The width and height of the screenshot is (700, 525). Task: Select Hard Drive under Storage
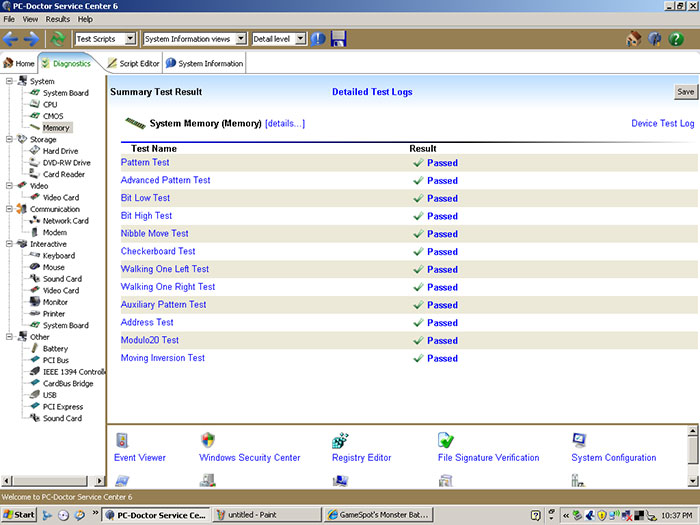[60, 151]
